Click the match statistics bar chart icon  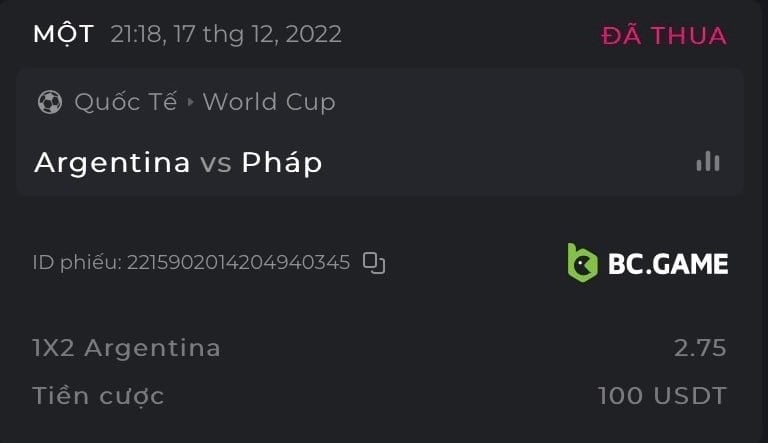coord(708,161)
